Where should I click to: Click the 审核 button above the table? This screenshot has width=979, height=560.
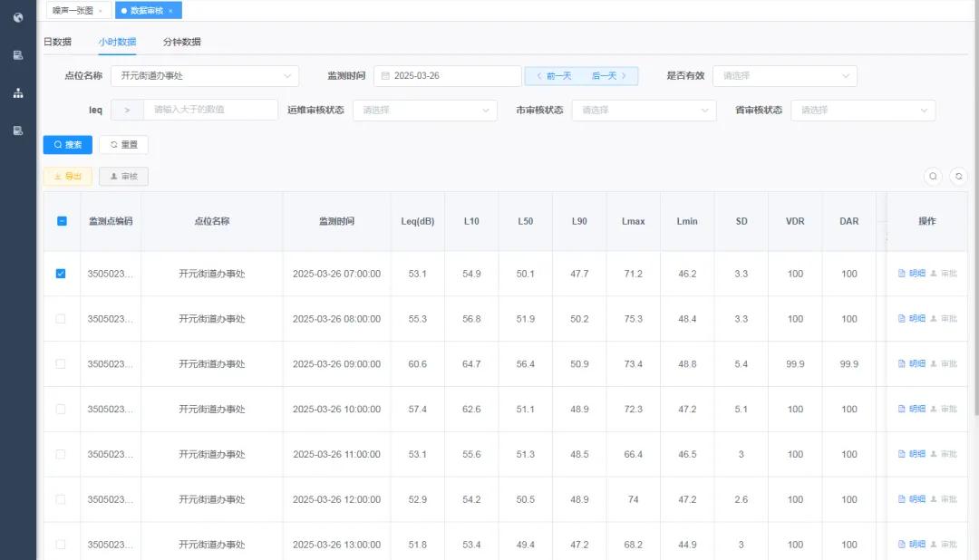coord(123,176)
